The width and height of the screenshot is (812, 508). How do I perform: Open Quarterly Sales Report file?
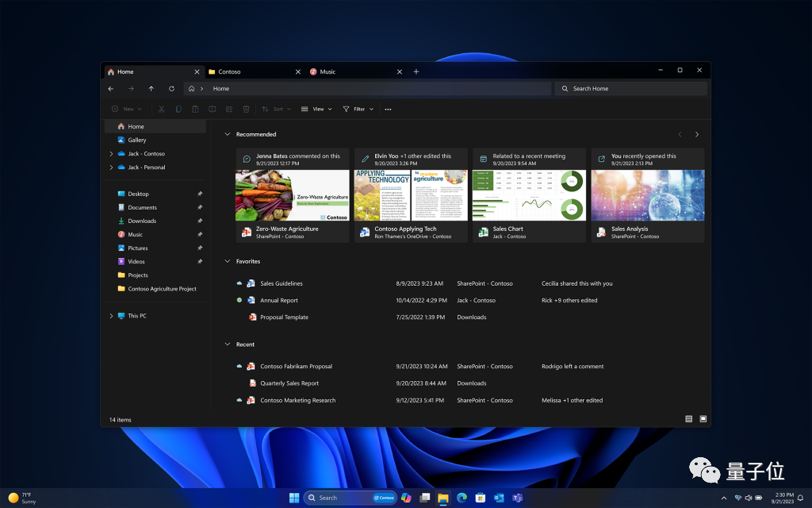coord(289,383)
